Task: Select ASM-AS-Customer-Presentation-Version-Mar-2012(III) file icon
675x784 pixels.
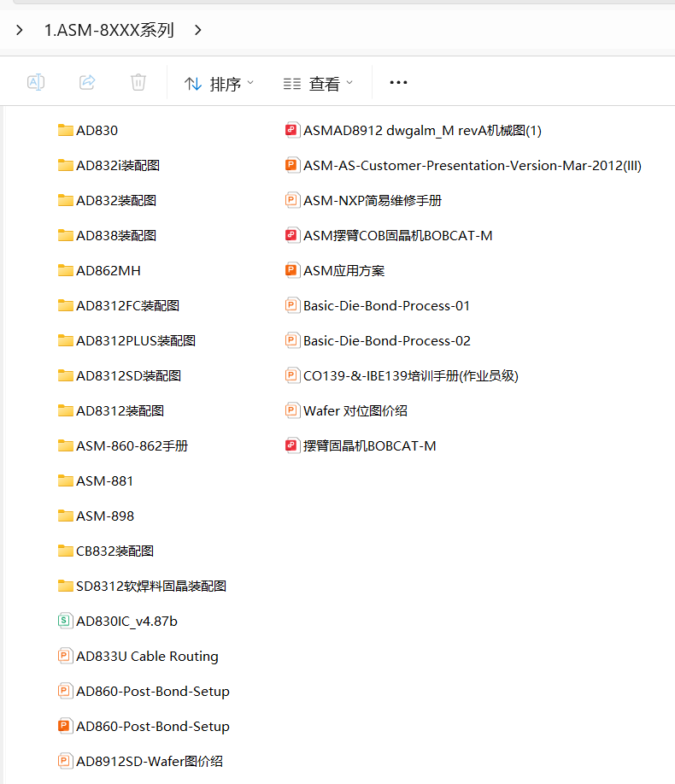Action: click(292, 165)
